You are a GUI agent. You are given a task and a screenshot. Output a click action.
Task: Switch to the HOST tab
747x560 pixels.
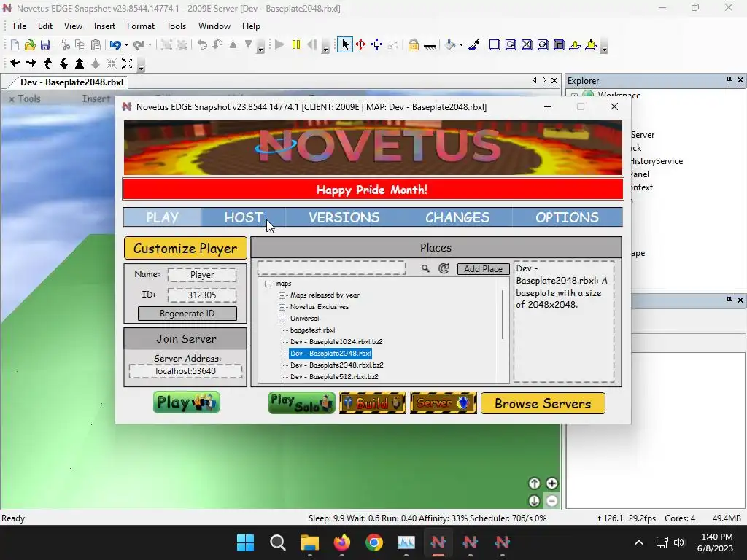coord(244,217)
